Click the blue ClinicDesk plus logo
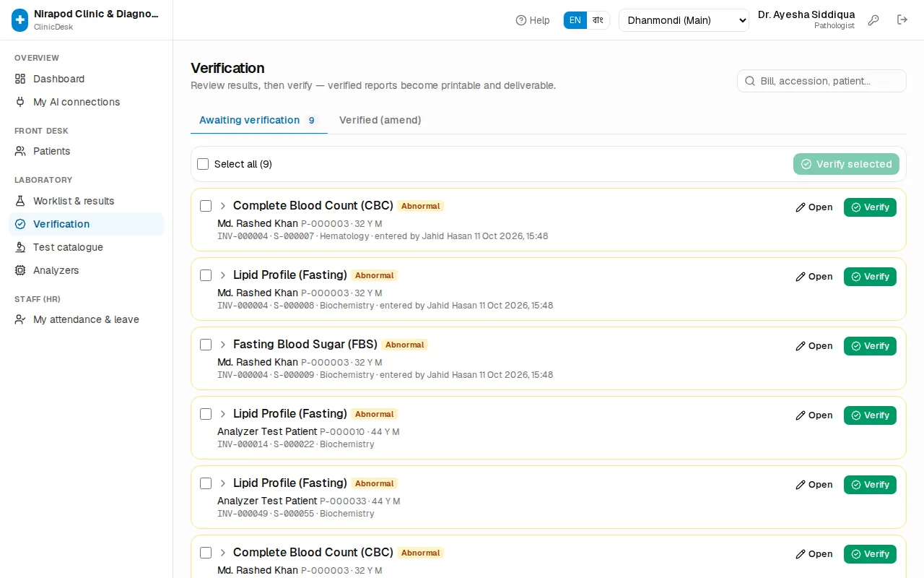This screenshot has width=924, height=578. pos(20,20)
